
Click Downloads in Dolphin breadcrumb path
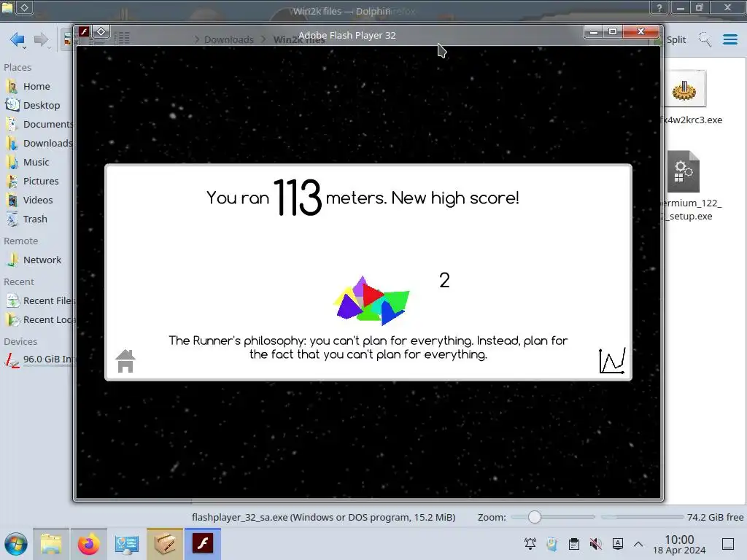228,39
